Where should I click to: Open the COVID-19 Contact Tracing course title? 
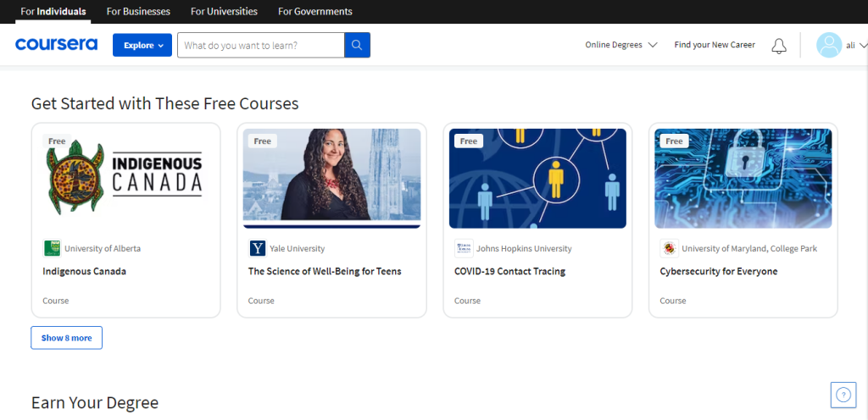(x=509, y=271)
